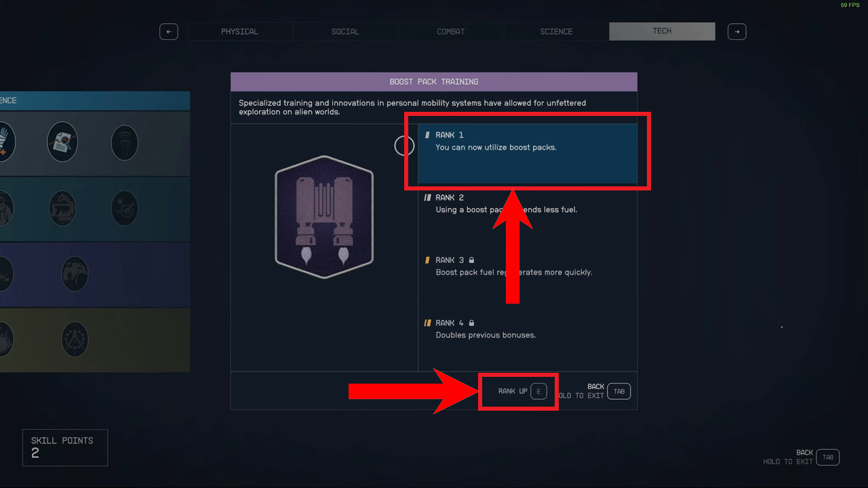Image resolution: width=868 pixels, height=488 pixels.
Task: Switch to the Combat tab
Action: pos(451,31)
